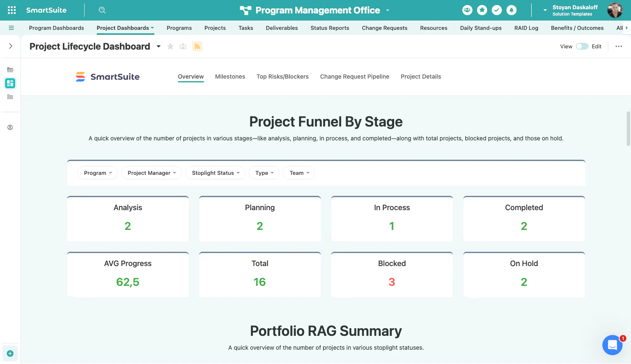Open the Program filter dropdown

coord(97,173)
